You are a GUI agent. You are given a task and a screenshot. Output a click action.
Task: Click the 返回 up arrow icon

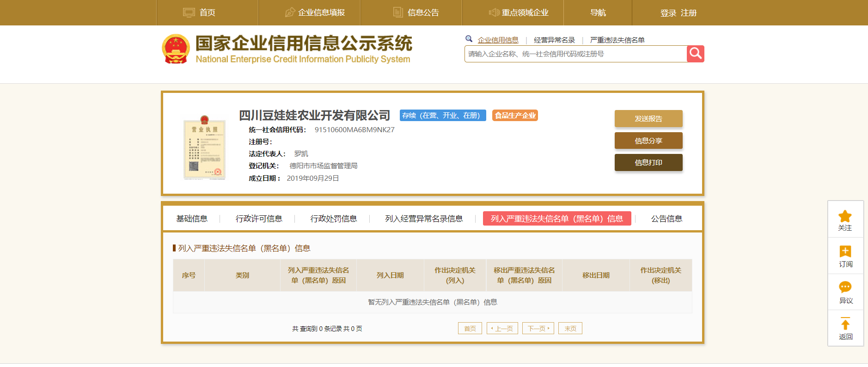tap(845, 324)
